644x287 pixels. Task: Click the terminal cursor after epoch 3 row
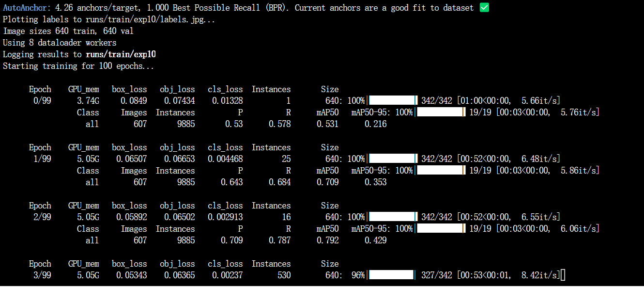(563, 275)
